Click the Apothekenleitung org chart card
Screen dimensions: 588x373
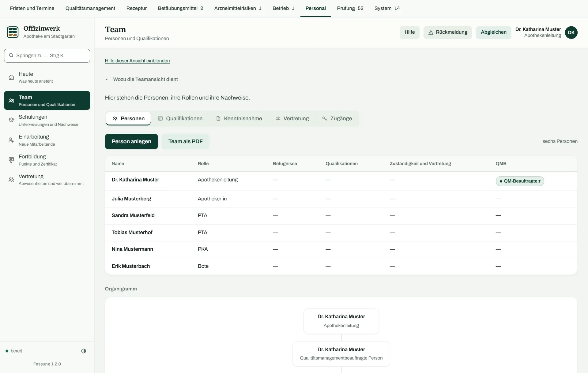(x=341, y=321)
